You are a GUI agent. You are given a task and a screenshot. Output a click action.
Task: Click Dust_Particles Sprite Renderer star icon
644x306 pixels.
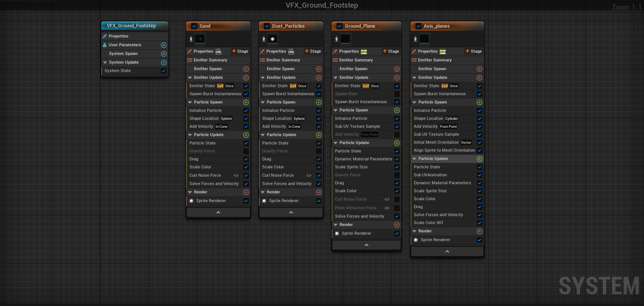coord(264,201)
